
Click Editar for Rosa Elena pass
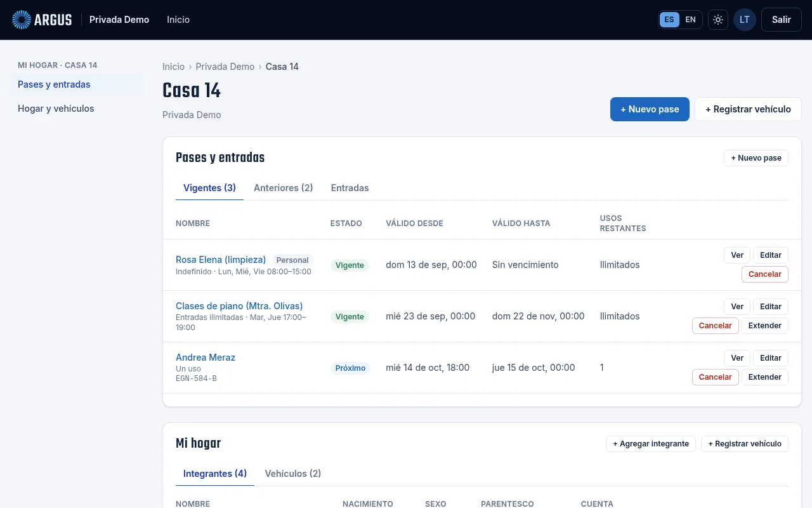click(771, 255)
